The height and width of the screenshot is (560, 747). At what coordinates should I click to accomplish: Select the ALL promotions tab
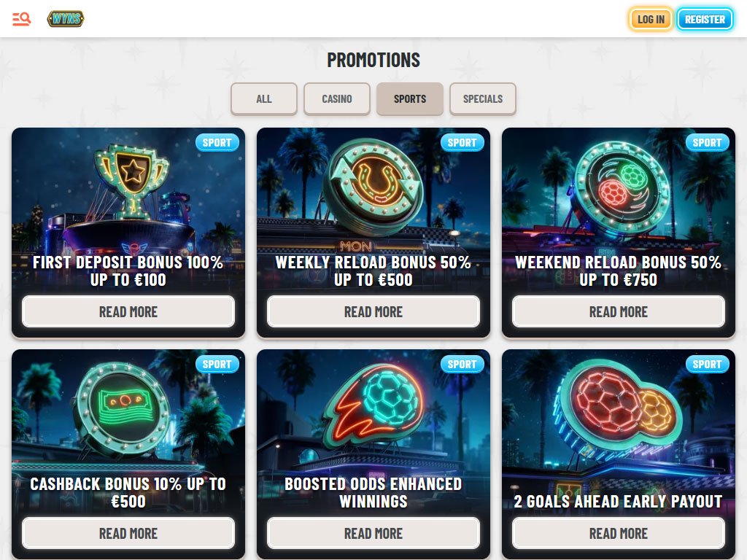pyautogui.click(x=264, y=99)
